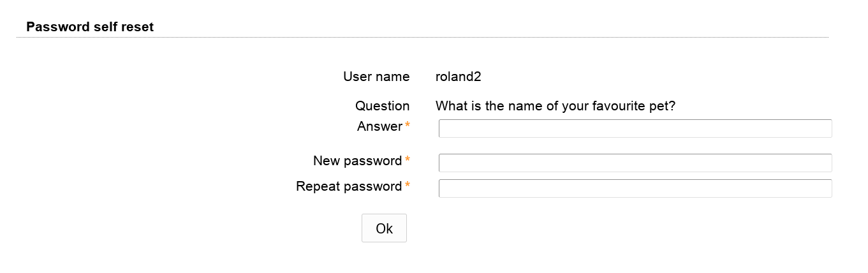
Task: Click the asterisk next to Repeat password
Action: click(x=408, y=186)
